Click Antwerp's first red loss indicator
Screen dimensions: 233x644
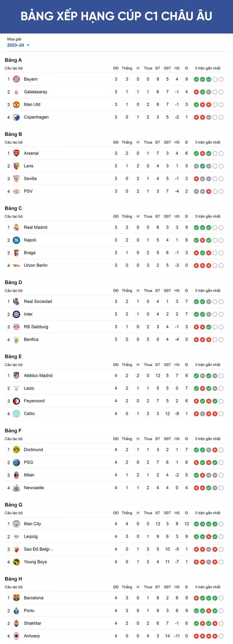tap(196, 636)
